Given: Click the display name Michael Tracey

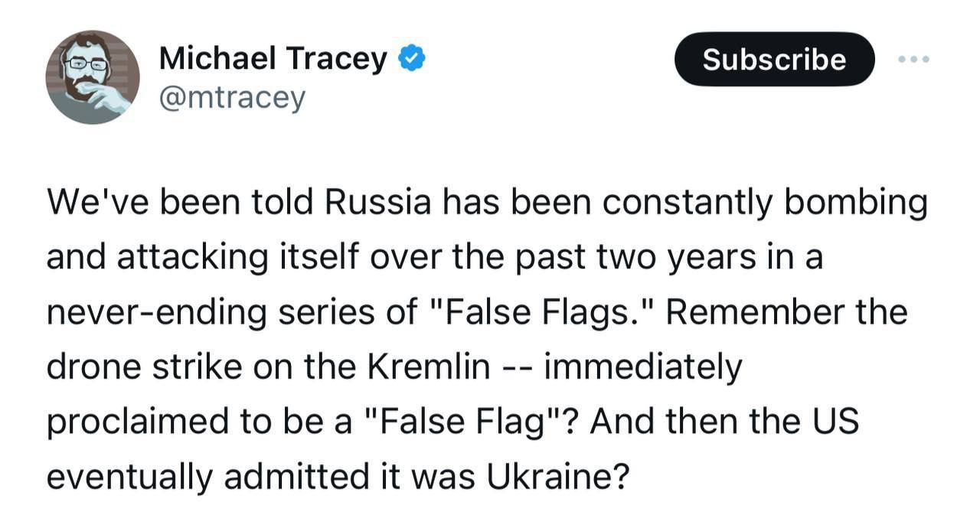Looking at the screenshot, I should 273,59.
